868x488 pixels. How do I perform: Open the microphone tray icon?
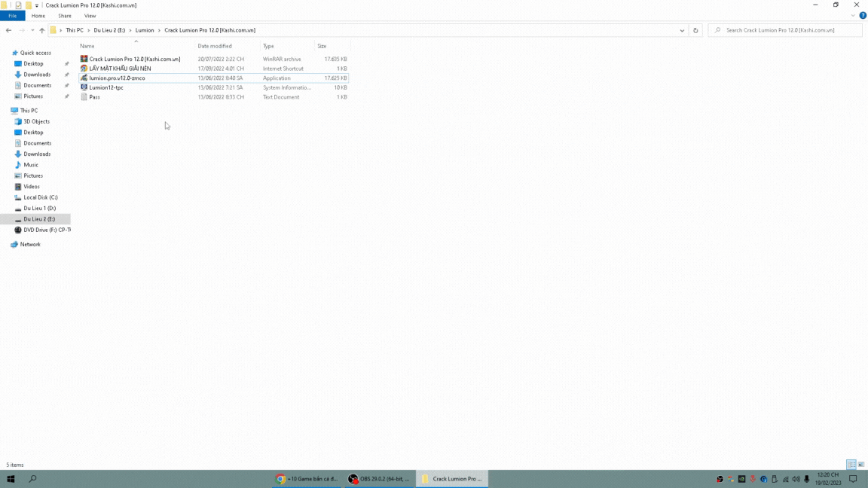pos(806,479)
